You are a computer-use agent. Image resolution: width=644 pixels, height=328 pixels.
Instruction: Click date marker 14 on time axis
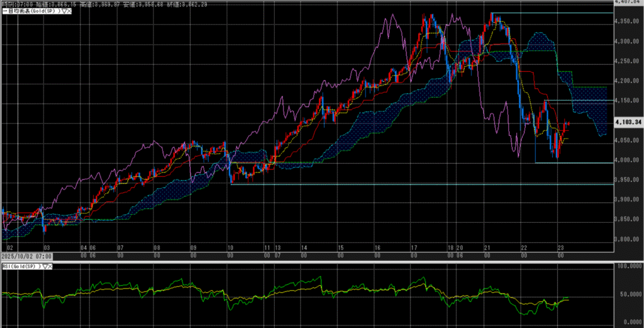[304, 249]
